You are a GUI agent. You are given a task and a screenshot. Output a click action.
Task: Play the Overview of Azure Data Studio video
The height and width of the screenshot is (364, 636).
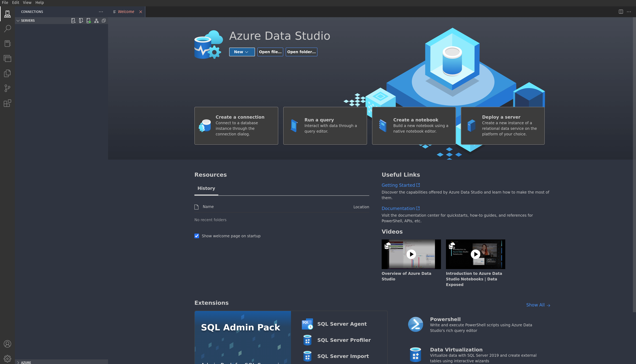[x=411, y=254]
